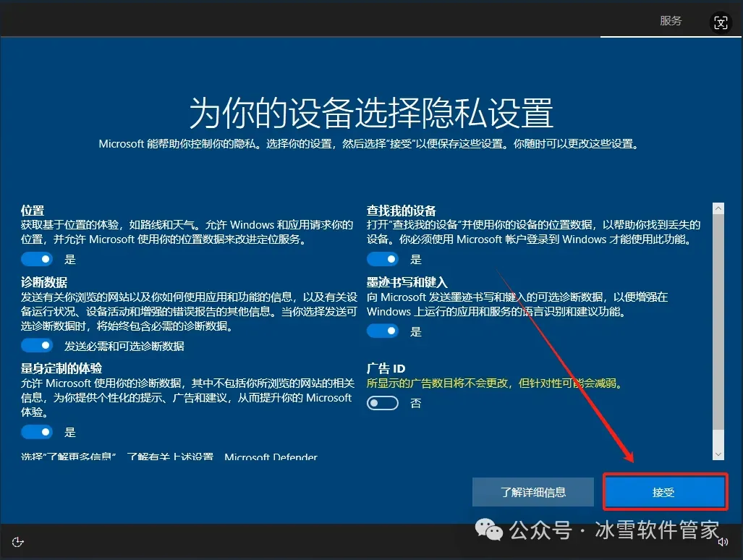
Task: Click the 查找我的设备 heading
Action: (x=401, y=211)
